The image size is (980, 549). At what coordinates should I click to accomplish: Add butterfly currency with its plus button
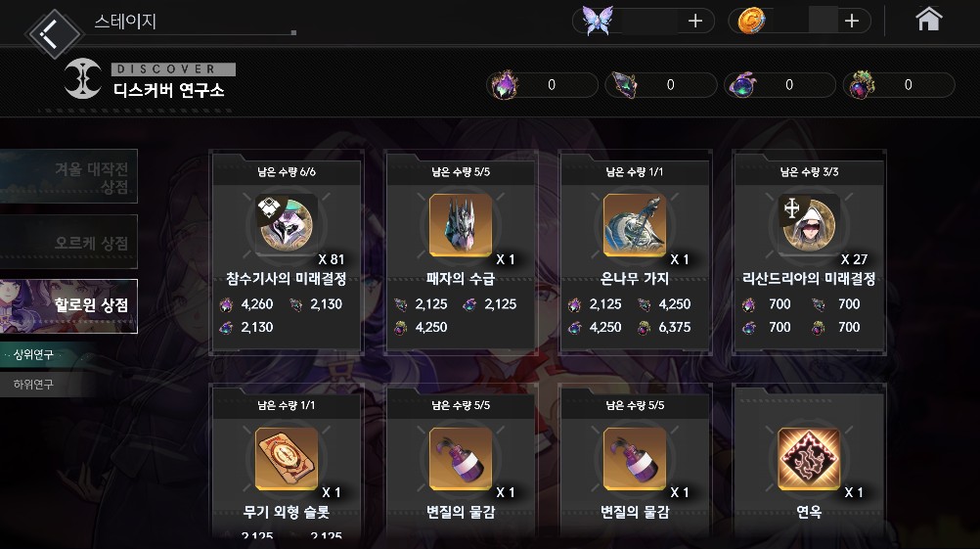(x=695, y=22)
